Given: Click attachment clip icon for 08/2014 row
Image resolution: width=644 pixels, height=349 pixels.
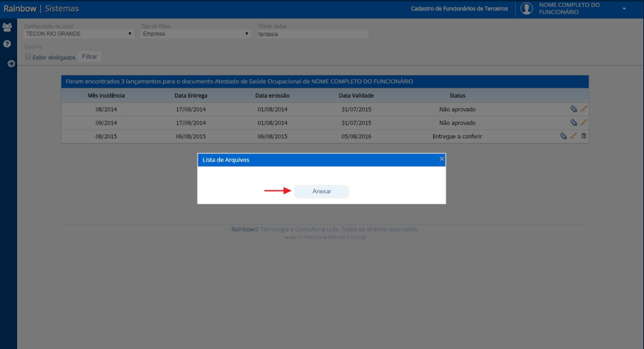Looking at the screenshot, I should tap(574, 109).
